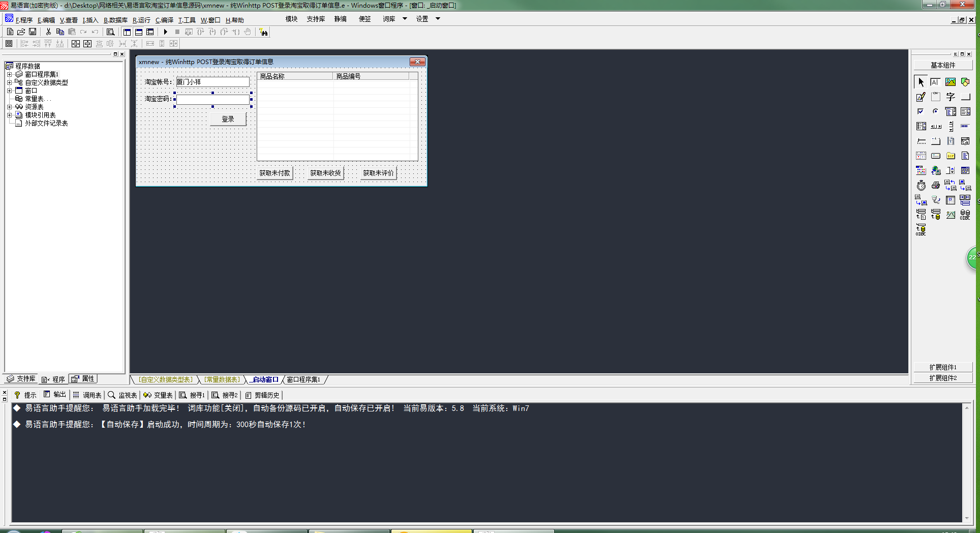Click the Save toolbar icon
This screenshot has height=533, width=980.
(x=33, y=32)
